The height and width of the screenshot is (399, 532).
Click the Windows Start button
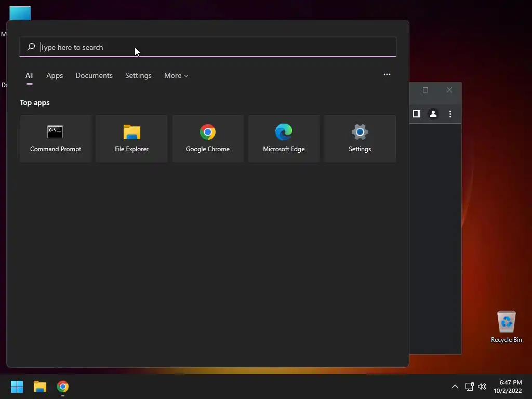coord(17,387)
